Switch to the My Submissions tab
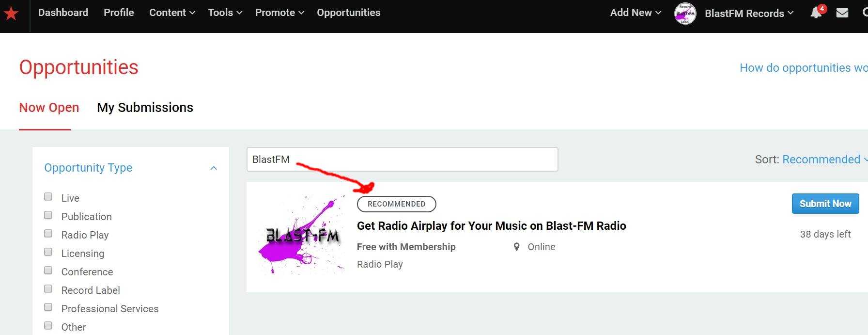Image resolution: width=868 pixels, height=335 pixels. (x=145, y=108)
